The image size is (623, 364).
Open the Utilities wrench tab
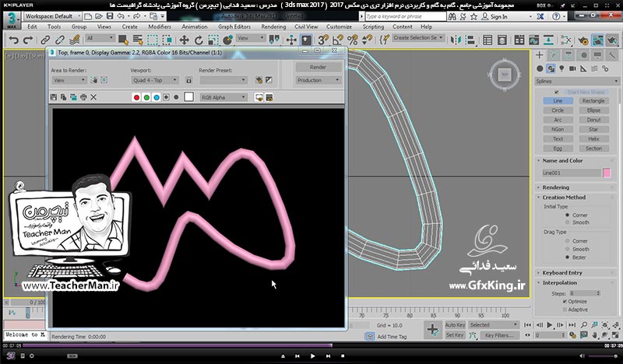(612, 55)
